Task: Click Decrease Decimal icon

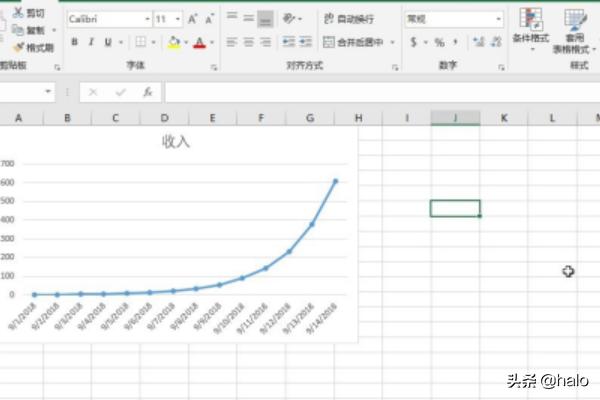Action: pos(496,42)
